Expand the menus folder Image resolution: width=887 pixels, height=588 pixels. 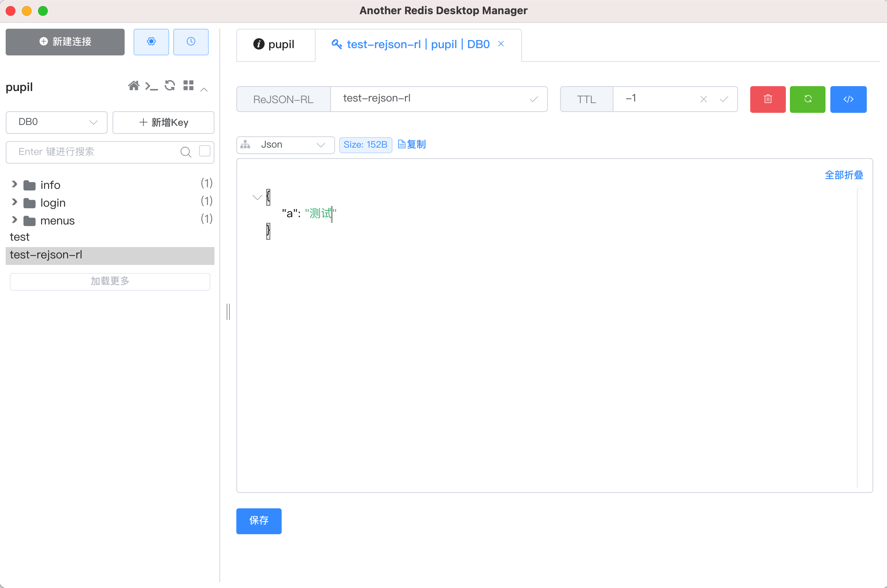(15, 220)
